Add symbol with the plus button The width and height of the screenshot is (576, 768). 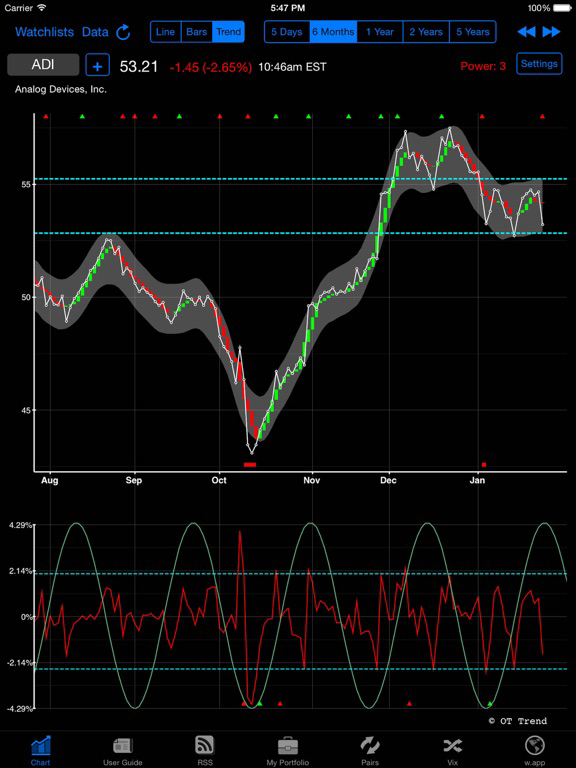point(97,65)
